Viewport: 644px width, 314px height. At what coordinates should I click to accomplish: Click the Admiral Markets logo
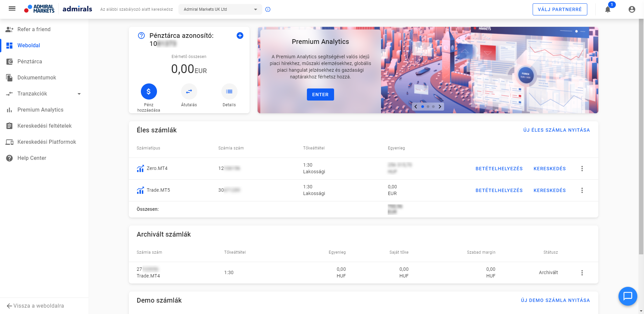[39, 9]
